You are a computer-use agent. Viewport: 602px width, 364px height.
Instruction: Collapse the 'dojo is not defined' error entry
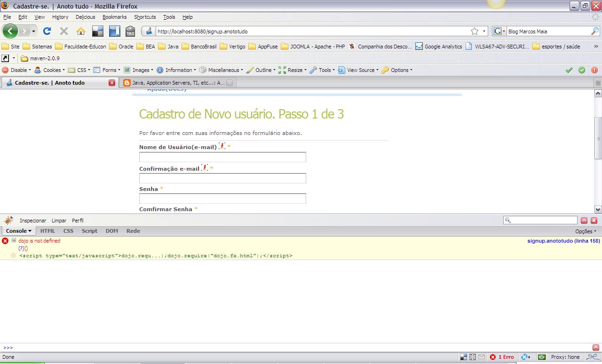14,240
